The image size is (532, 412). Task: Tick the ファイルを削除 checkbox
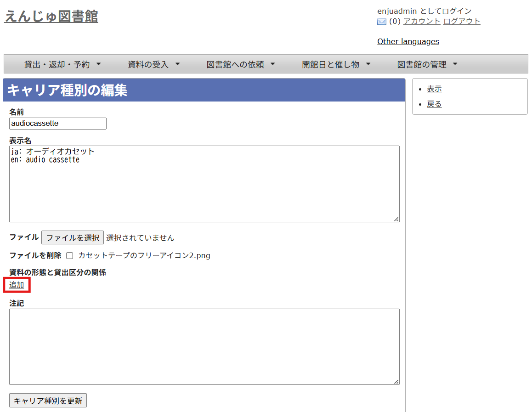(69, 256)
